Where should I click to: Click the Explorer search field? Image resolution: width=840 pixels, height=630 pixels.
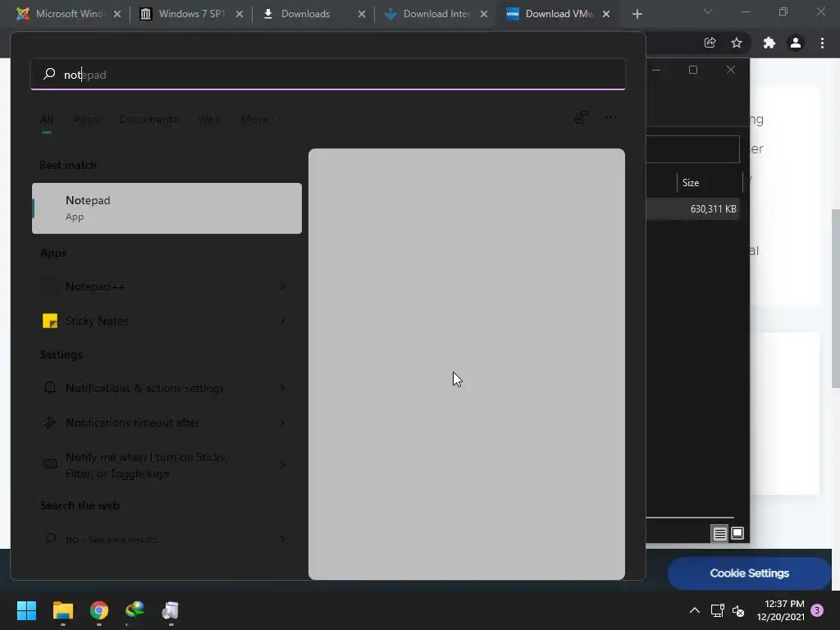click(692, 149)
